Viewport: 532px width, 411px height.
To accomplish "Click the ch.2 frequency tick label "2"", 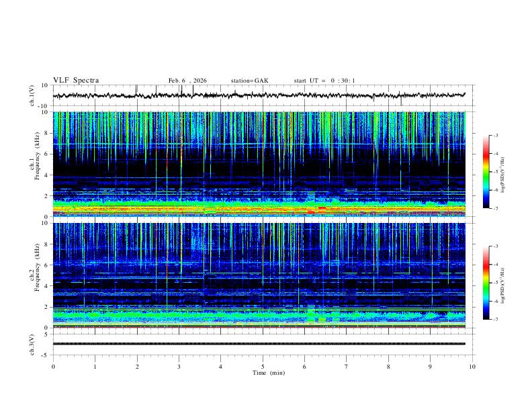I will pos(47,307).
